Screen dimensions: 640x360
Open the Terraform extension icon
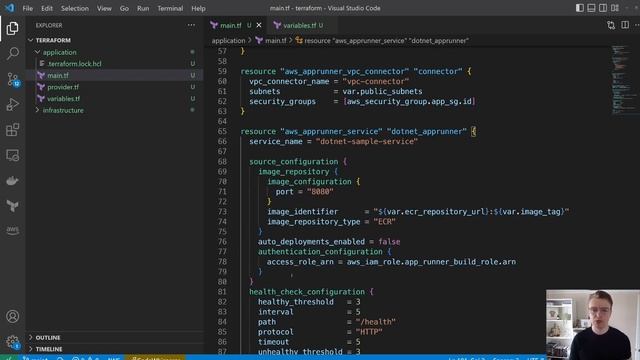12,206
